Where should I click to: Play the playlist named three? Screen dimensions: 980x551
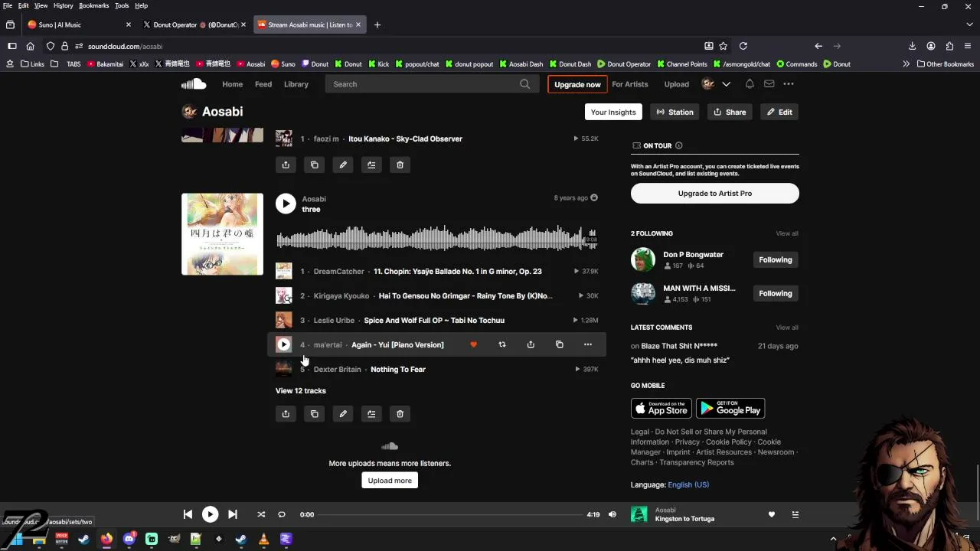tap(286, 204)
